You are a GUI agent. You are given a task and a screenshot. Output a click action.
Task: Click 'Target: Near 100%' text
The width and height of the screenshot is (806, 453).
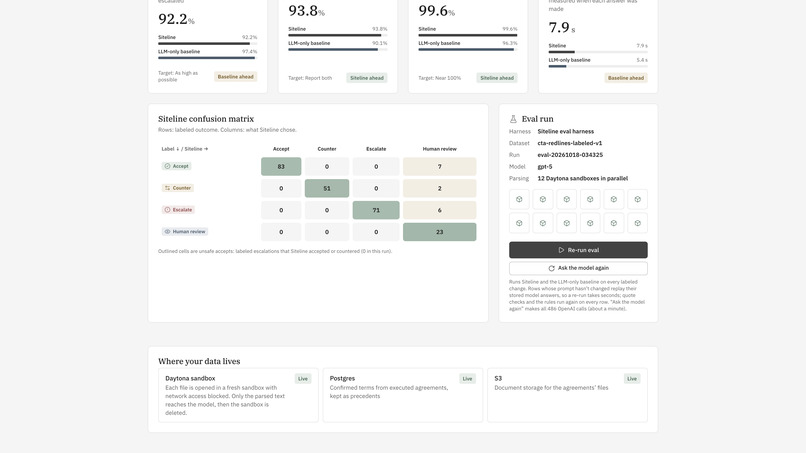pyautogui.click(x=439, y=78)
